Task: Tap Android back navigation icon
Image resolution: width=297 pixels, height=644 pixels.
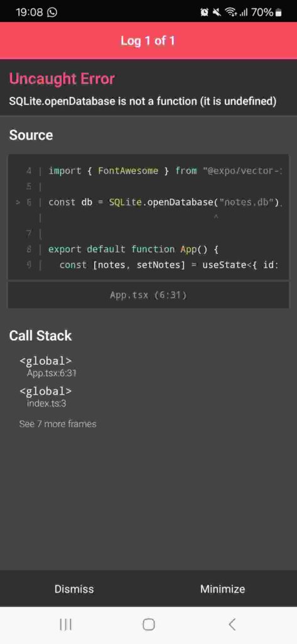Action: [x=232, y=625]
